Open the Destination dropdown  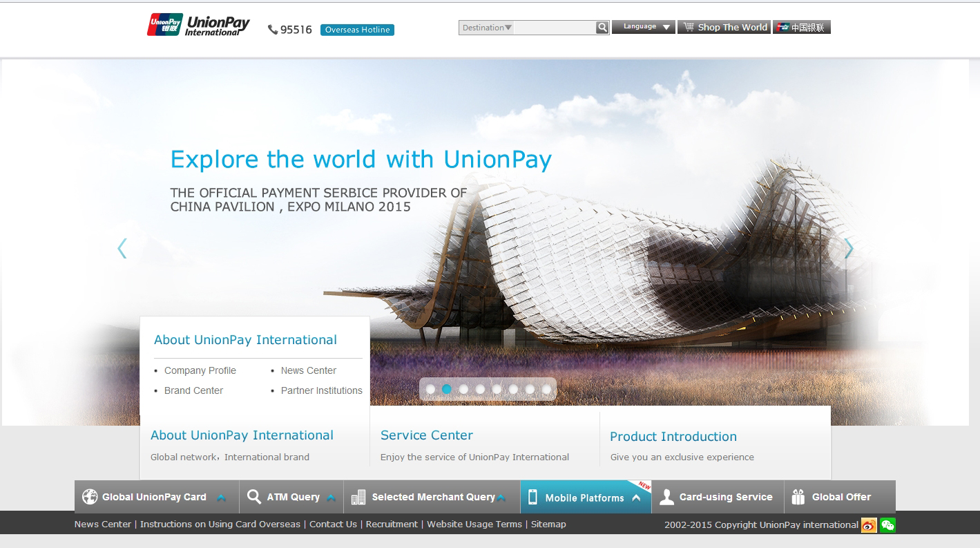(487, 28)
